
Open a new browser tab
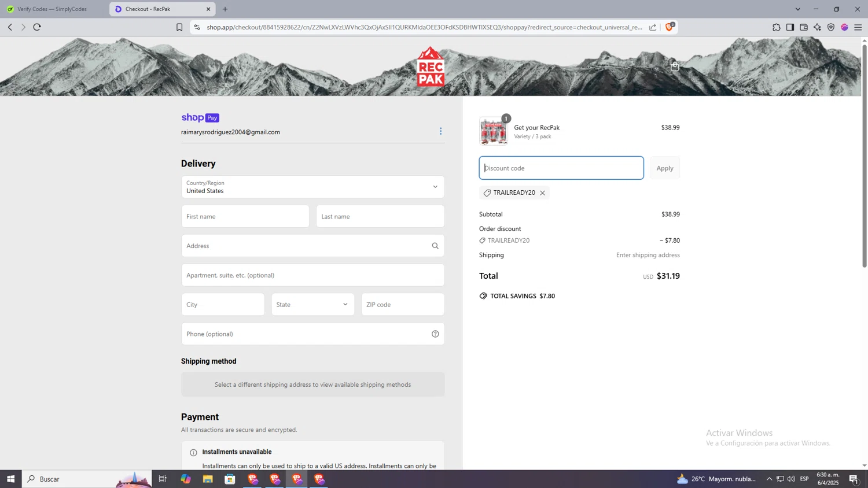225,9
